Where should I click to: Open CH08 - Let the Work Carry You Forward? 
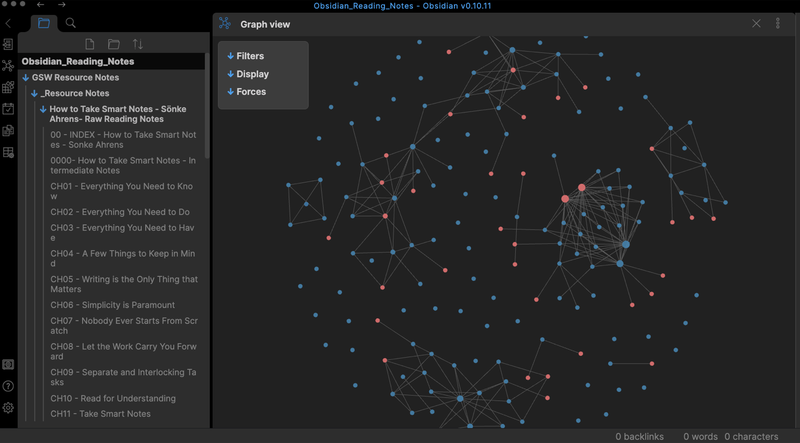click(x=123, y=352)
